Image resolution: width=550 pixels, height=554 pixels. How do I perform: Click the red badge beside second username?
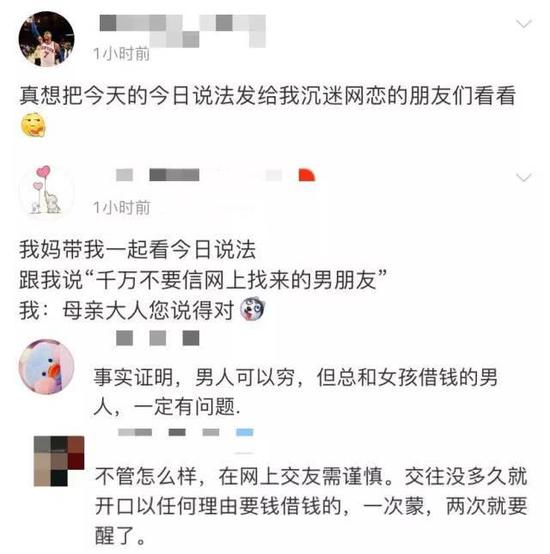click(x=306, y=175)
